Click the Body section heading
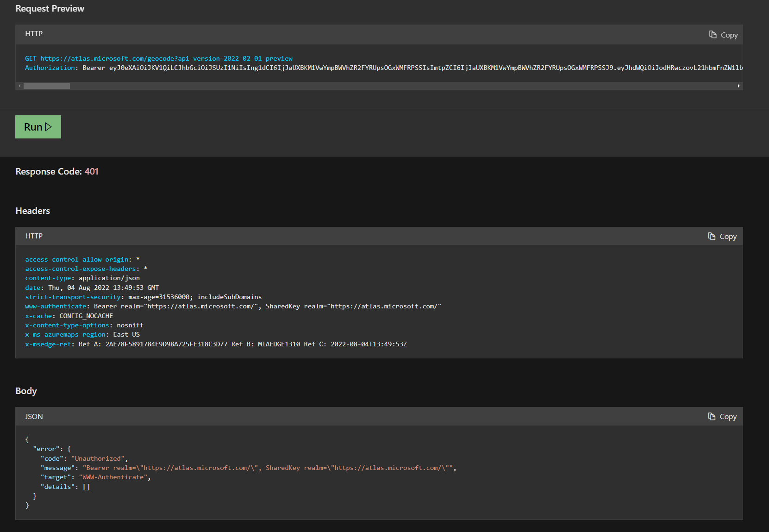Viewport: 769px width, 532px height. coord(26,391)
